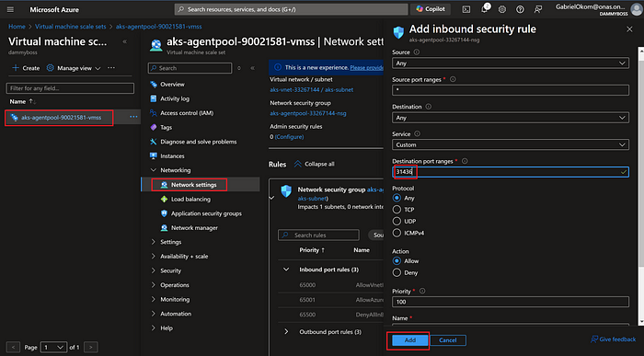Open the Manage view dropdown

[x=74, y=68]
